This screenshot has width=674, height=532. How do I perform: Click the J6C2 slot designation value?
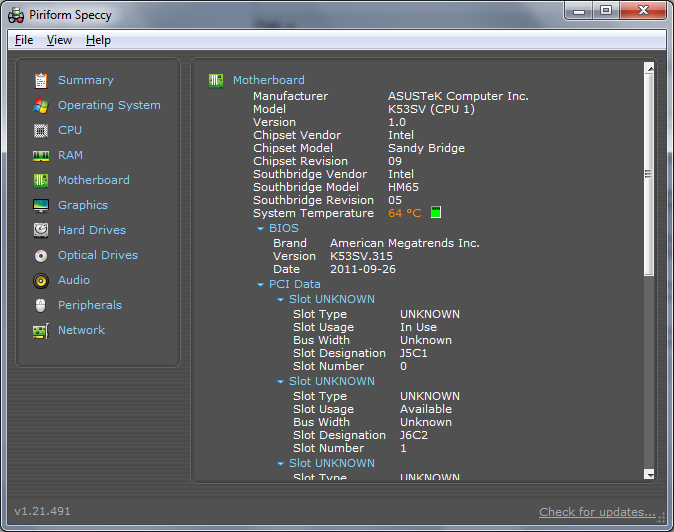pos(414,435)
